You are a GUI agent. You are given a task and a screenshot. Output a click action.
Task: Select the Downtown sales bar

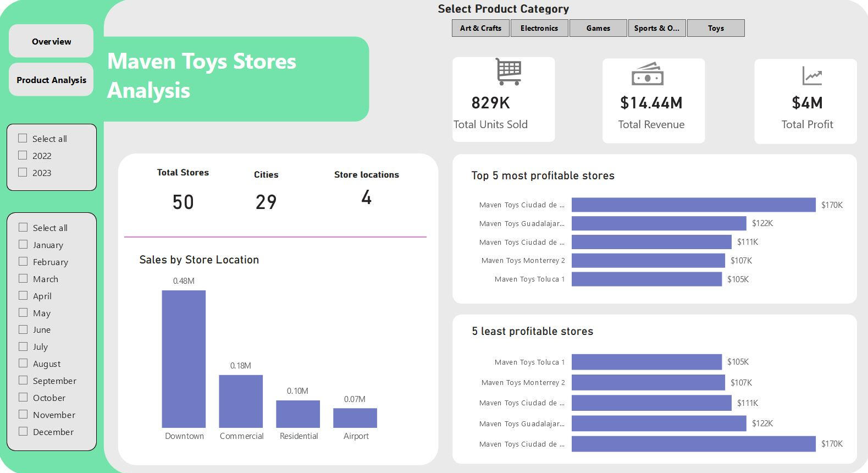click(184, 359)
